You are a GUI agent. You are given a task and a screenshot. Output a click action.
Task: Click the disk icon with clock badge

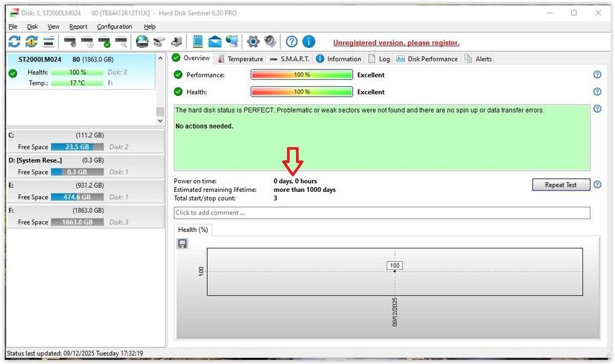pyautogui.click(x=87, y=41)
